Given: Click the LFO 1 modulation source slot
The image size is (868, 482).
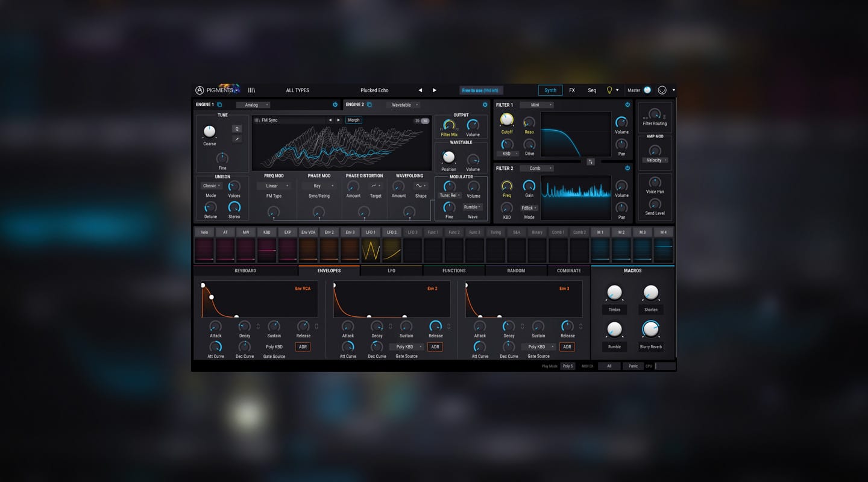Looking at the screenshot, I should 370,246.
